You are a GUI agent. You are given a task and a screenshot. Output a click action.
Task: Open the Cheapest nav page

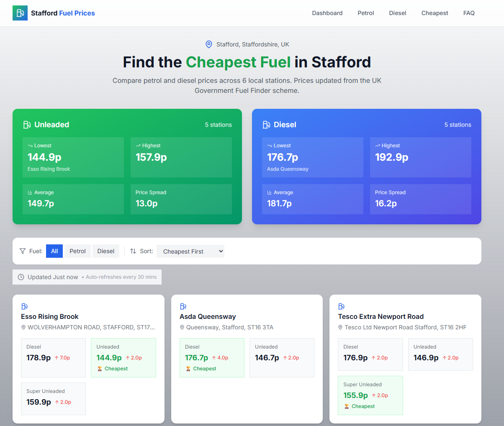coord(435,13)
